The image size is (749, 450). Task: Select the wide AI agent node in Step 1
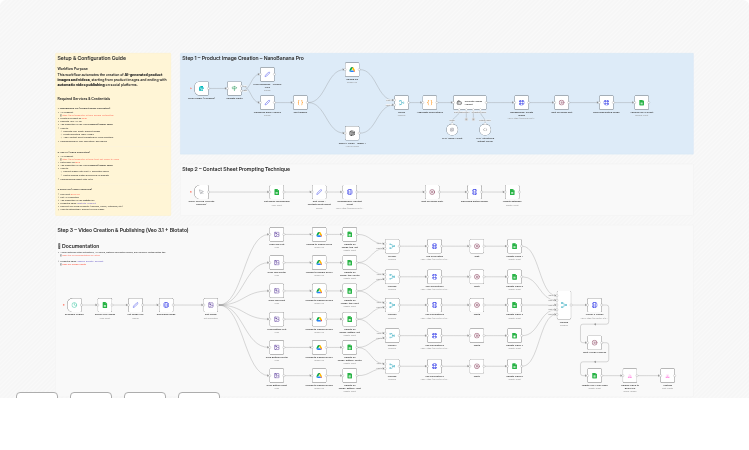click(x=470, y=102)
